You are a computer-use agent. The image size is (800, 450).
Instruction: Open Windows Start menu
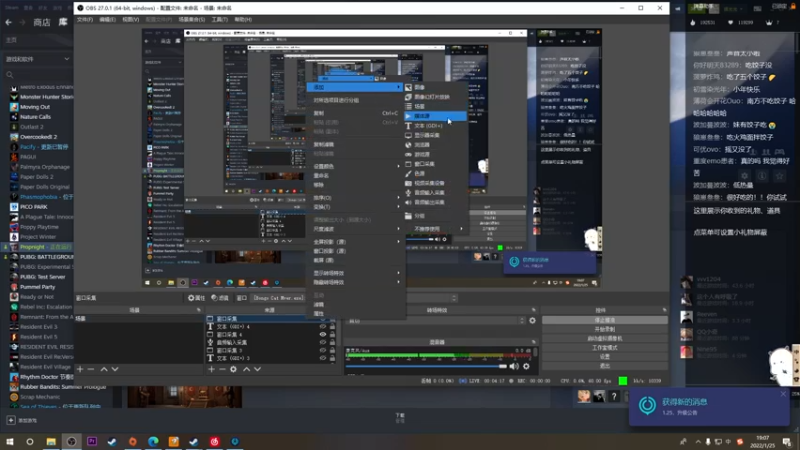(x=10, y=441)
